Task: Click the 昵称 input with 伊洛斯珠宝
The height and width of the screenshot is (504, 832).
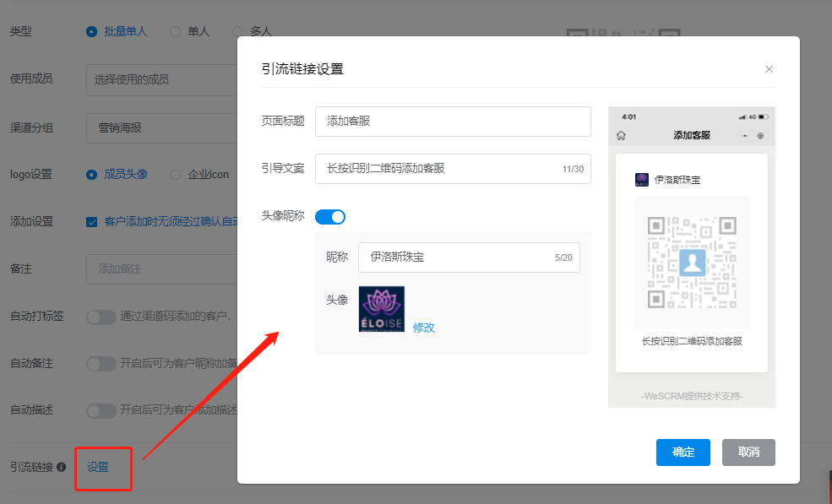Action: [x=469, y=257]
